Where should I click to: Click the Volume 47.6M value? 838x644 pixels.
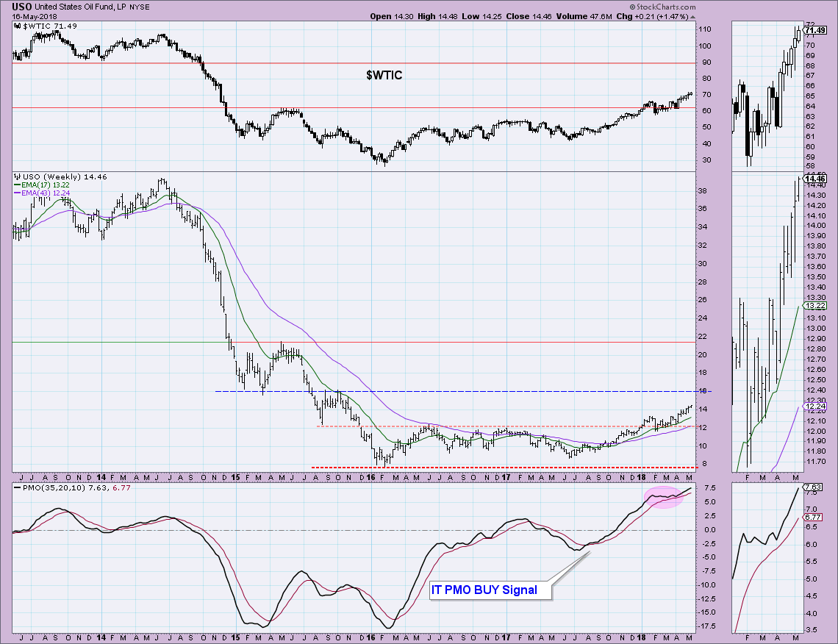[x=584, y=16]
